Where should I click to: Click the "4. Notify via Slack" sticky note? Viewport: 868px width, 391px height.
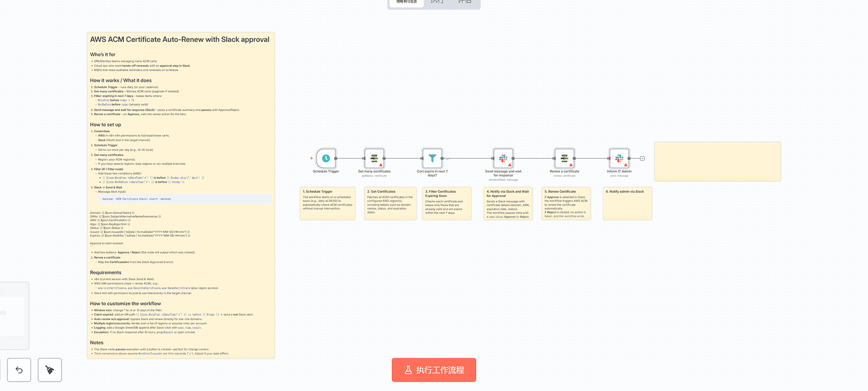tap(508, 204)
